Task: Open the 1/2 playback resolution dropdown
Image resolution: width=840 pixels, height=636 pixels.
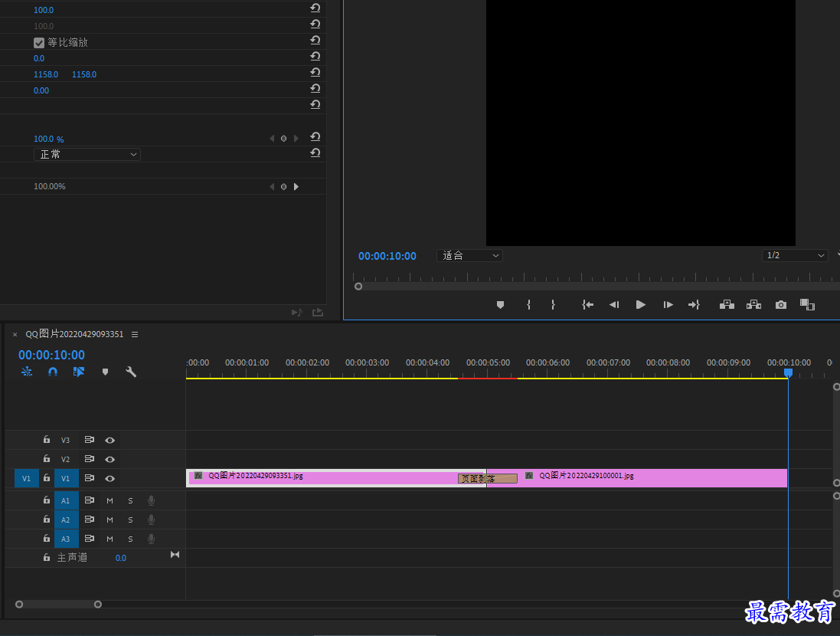Action: coord(795,256)
